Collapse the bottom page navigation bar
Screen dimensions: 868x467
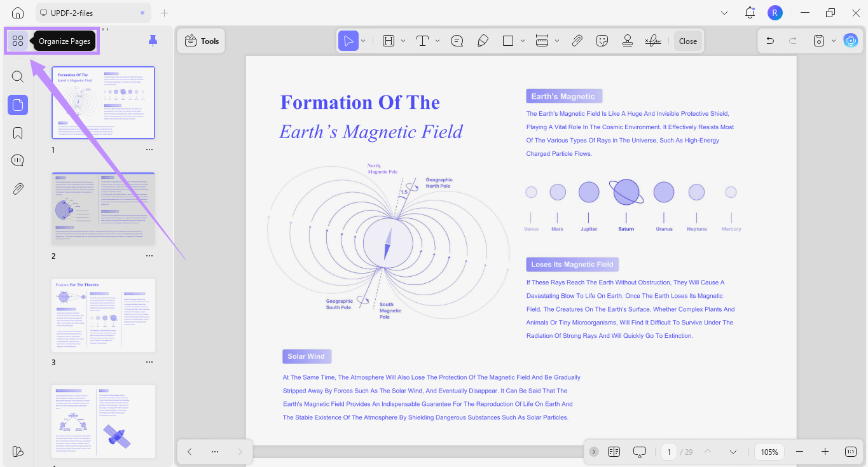tap(594, 452)
